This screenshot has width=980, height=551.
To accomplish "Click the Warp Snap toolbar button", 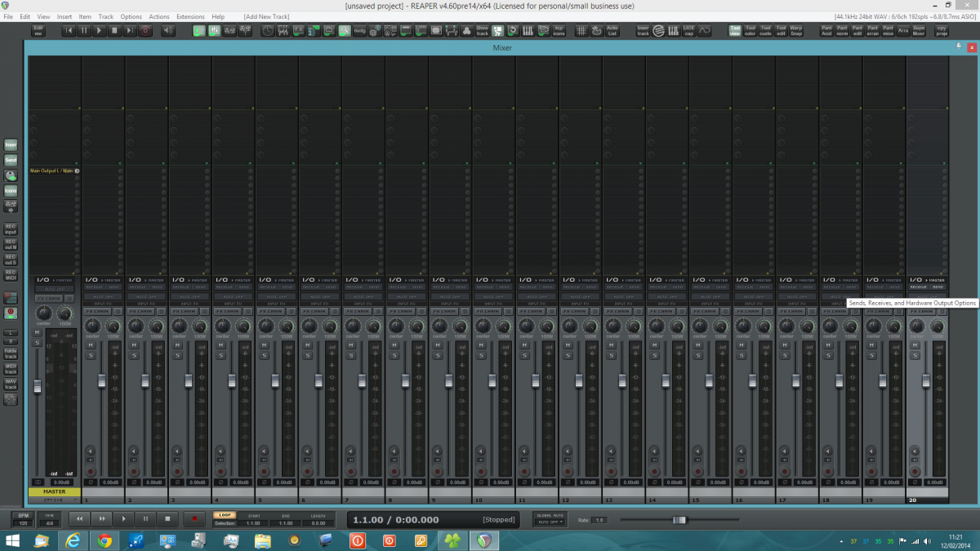I will (x=795, y=30).
